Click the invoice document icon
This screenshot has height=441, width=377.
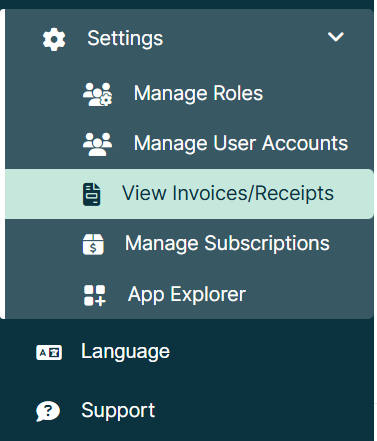(91, 194)
